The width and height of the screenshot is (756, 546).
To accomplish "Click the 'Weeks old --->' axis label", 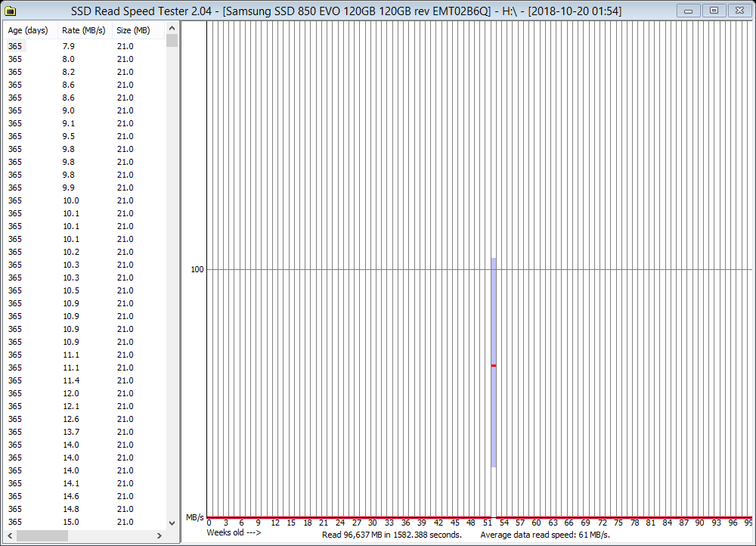I will click(234, 532).
